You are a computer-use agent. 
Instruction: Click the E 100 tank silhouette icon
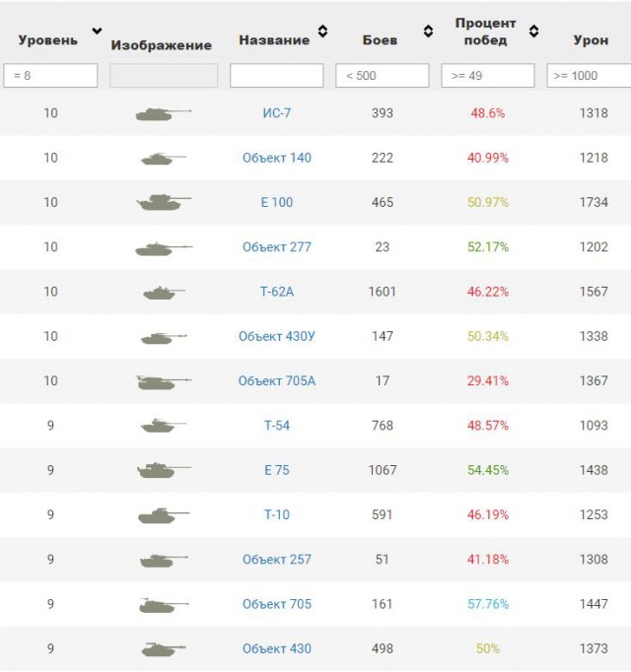(164, 202)
